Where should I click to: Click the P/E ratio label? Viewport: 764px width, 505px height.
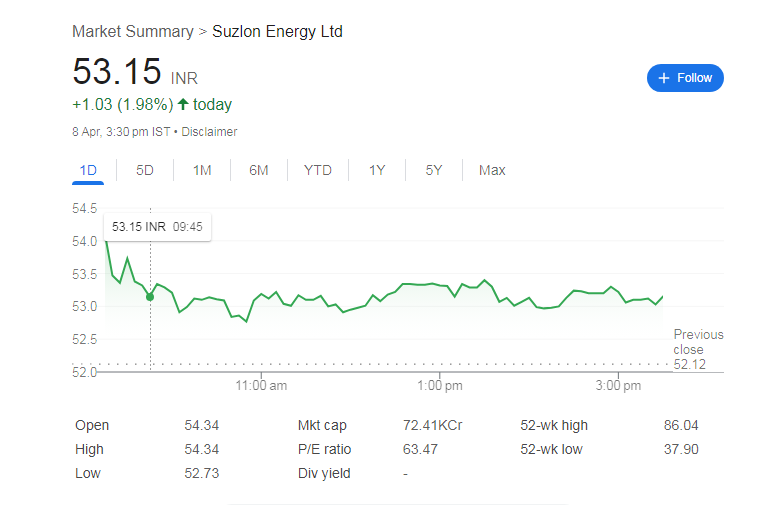click(324, 449)
